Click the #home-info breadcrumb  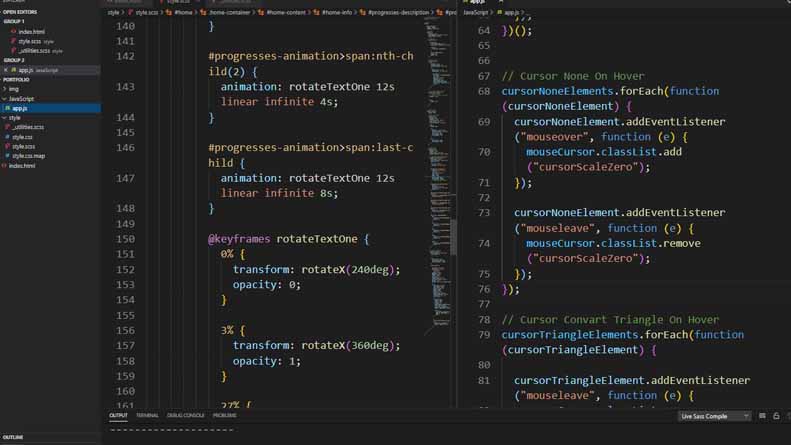[x=336, y=13]
